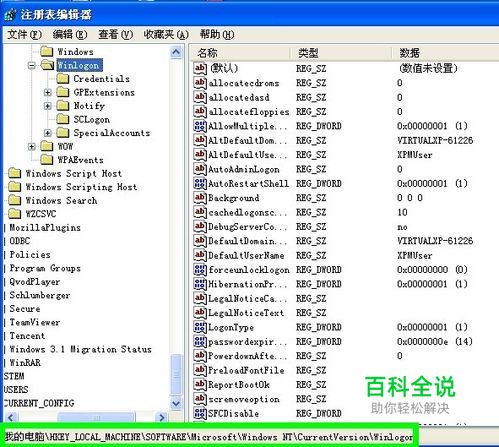Viewport: 499px width, 447px height.
Task: Select the PowerdownAfte... value name
Action: pyautogui.click(x=248, y=356)
